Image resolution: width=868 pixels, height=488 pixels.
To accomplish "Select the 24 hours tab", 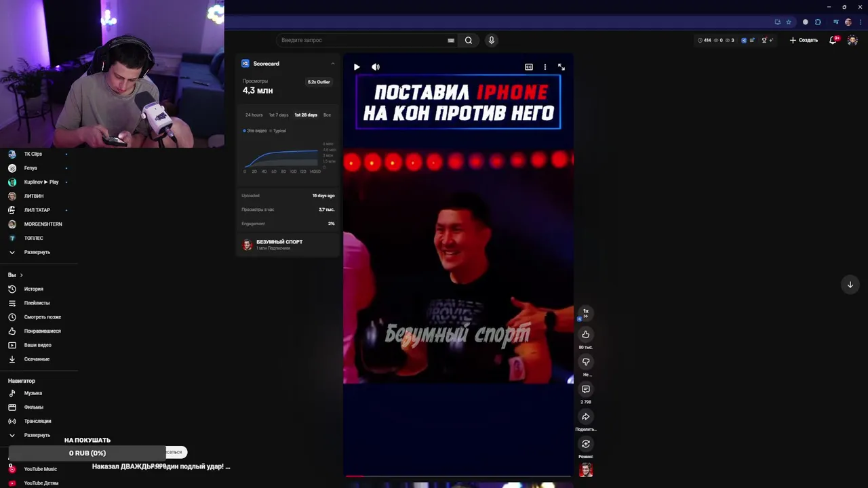I will (254, 115).
